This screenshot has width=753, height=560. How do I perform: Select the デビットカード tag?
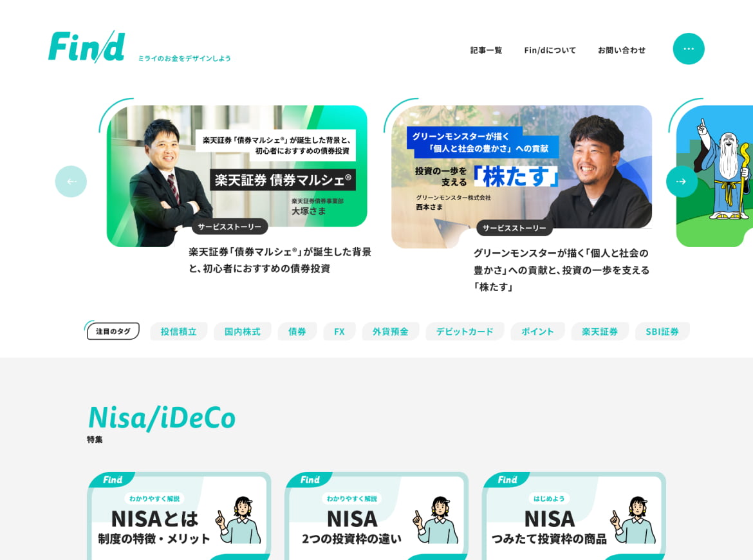[465, 331]
